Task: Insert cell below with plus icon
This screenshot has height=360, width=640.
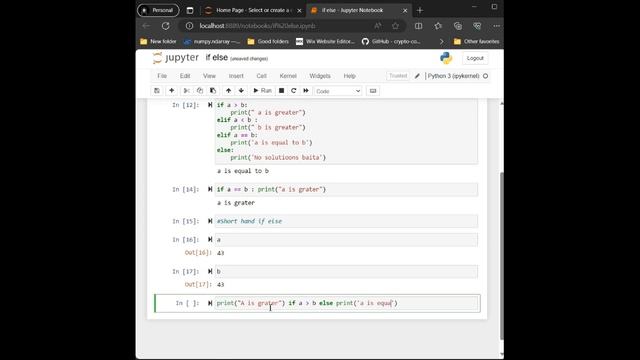Action: point(171,91)
